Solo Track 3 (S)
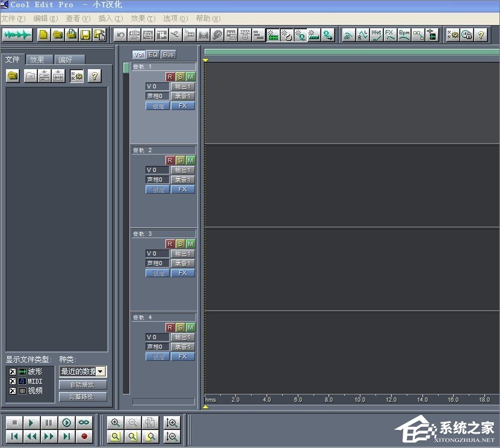 180,244
